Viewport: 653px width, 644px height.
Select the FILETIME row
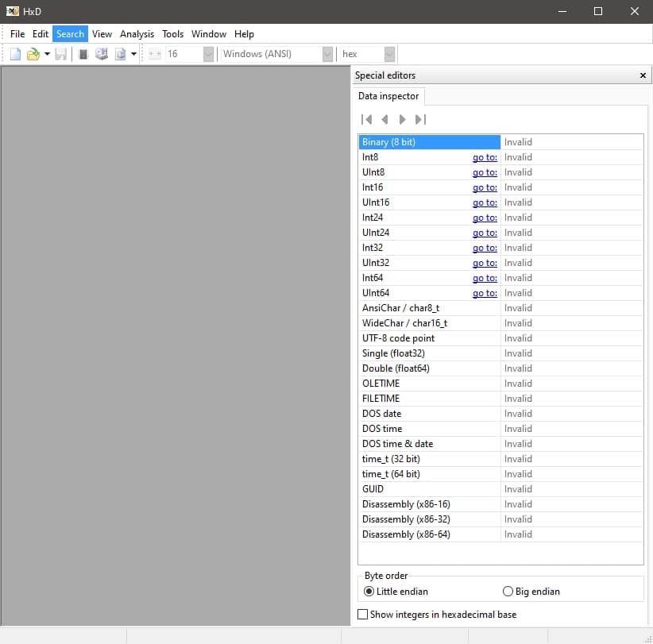500,399
